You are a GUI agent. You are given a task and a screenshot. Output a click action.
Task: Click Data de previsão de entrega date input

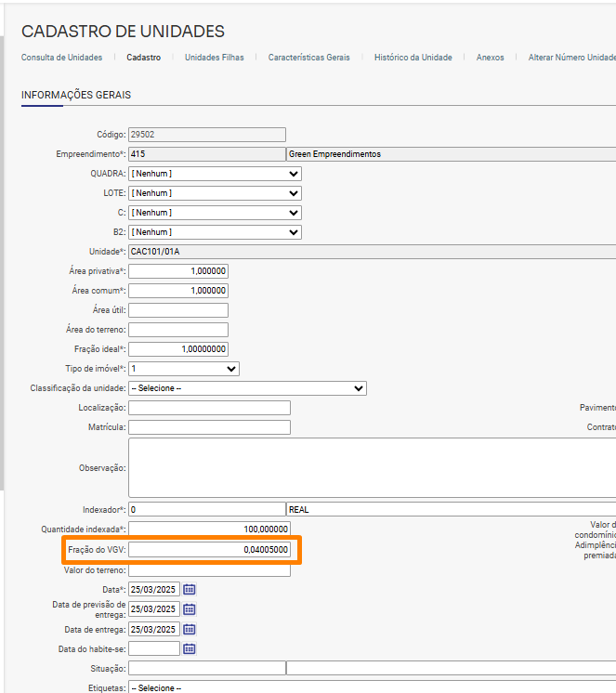[154, 609]
